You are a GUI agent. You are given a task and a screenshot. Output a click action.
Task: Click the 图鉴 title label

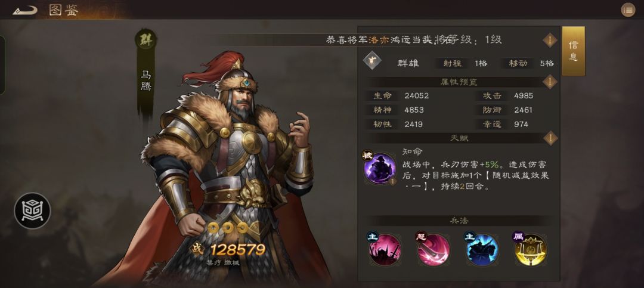pyautogui.click(x=64, y=10)
